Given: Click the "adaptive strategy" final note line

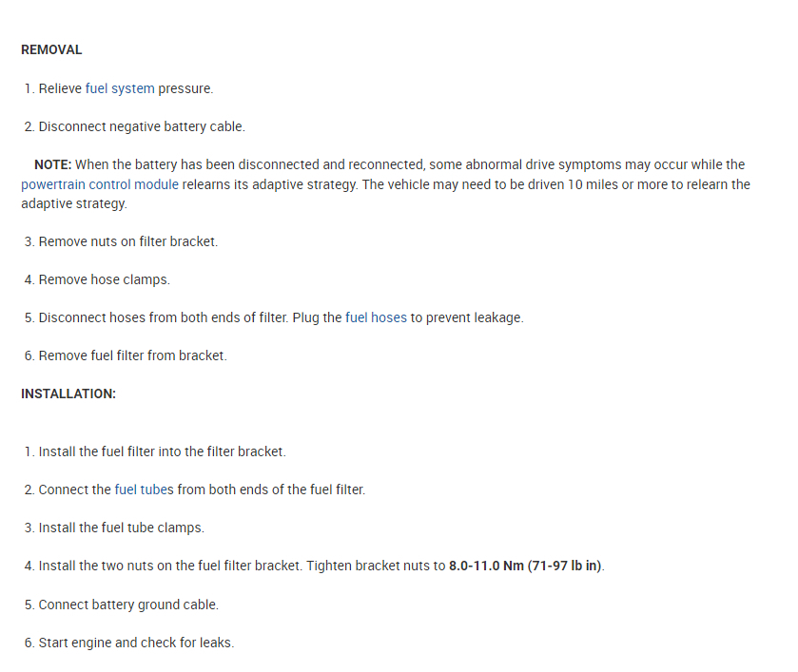Looking at the screenshot, I should [73, 203].
